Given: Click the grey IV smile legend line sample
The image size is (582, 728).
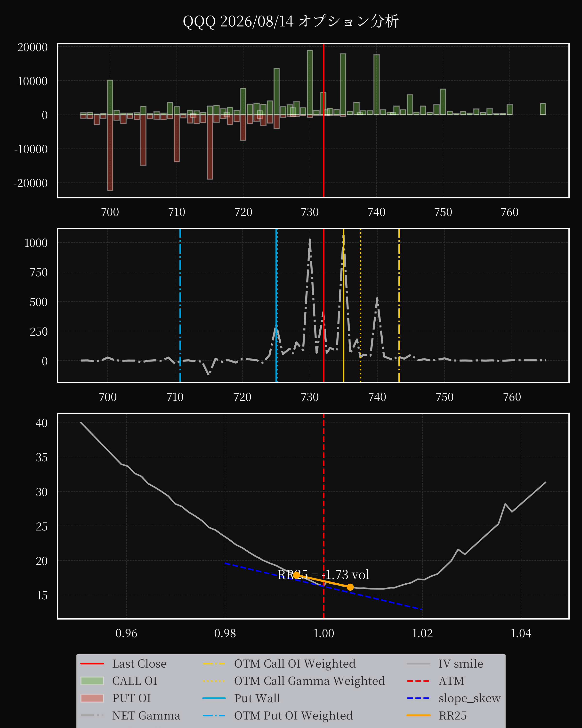Looking at the screenshot, I should [x=418, y=663].
